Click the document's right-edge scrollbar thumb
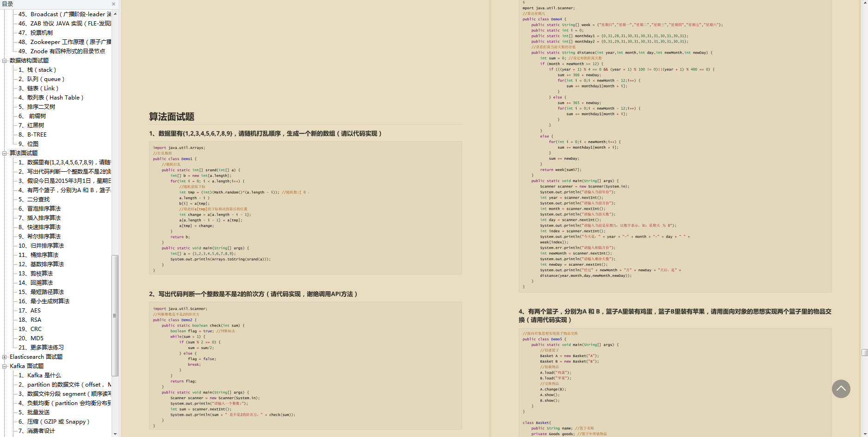Viewport: 868px width, 437px height. point(864,352)
